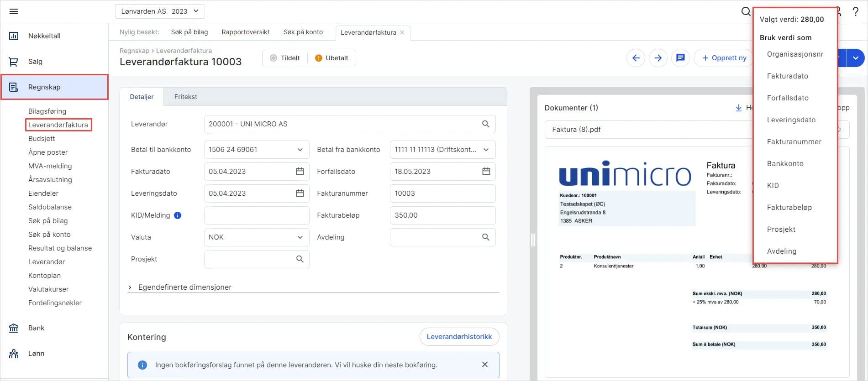Click the Opprett ny button
This screenshot has width=868, height=381.
(x=724, y=58)
